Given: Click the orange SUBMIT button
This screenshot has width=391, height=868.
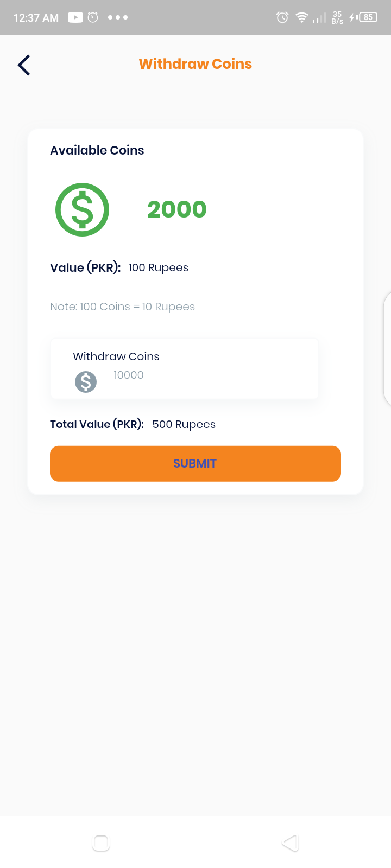Looking at the screenshot, I should tap(195, 464).
